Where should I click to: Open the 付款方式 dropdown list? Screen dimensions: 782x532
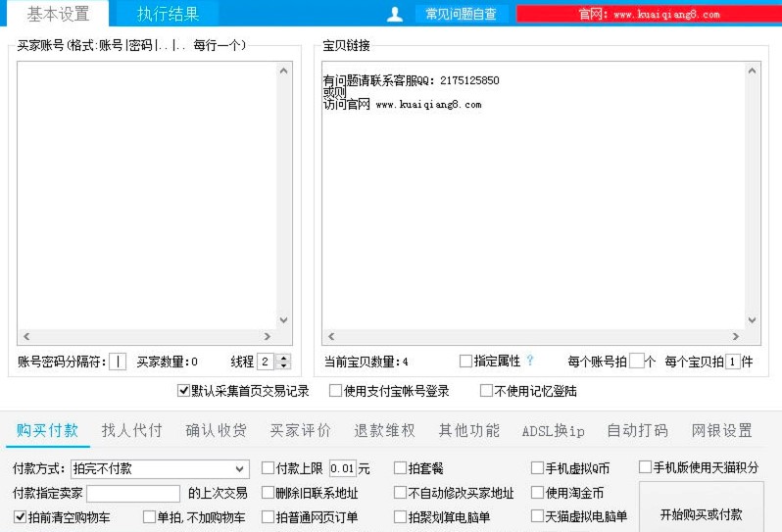coord(241,468)
